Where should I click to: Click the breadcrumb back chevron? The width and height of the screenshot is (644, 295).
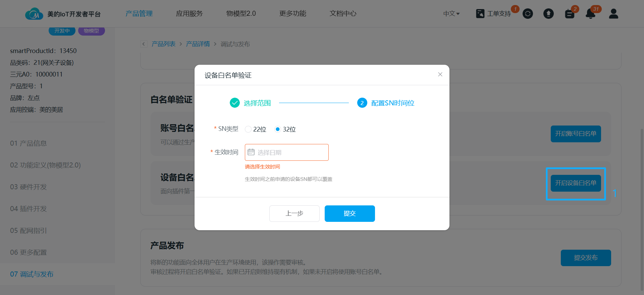[144, 44]
